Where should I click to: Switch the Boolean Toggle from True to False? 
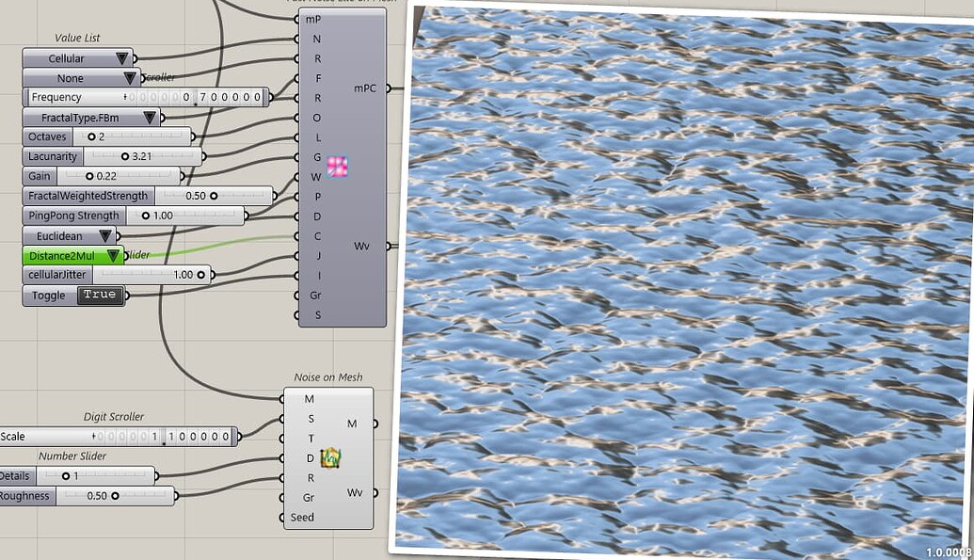99,295
